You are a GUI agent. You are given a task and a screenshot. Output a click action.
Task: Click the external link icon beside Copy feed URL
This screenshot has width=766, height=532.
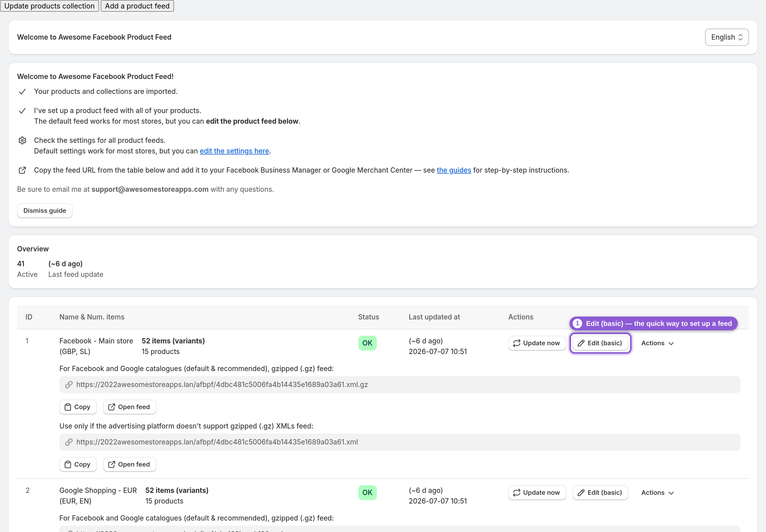coord(22,170)
